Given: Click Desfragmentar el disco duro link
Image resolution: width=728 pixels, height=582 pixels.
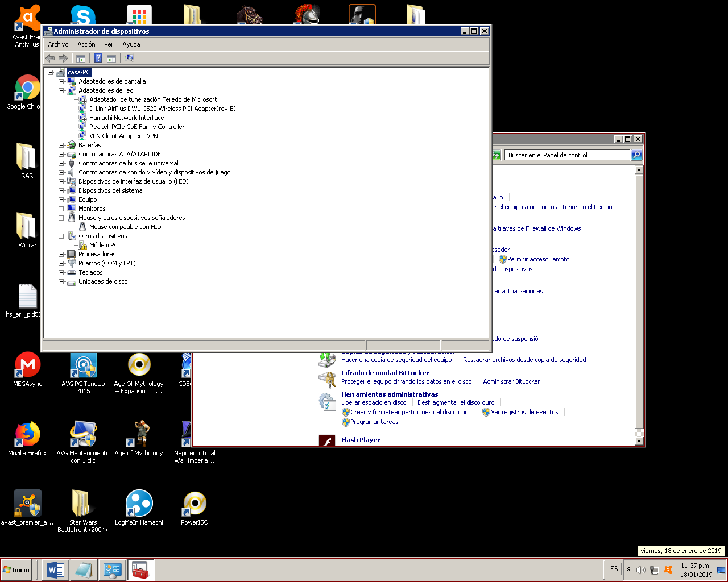Looking at the screenshot, I should pyautogui.click(x=456, y=402).
